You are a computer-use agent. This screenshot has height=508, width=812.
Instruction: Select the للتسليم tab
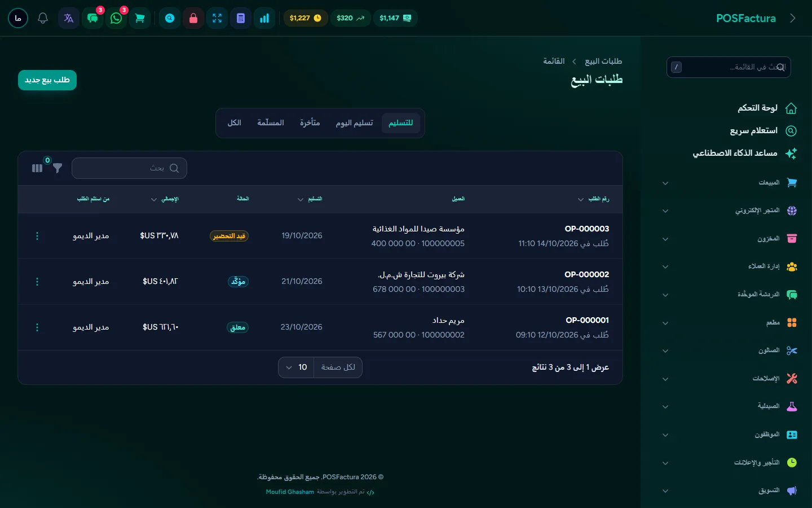(x=401, y=123)
